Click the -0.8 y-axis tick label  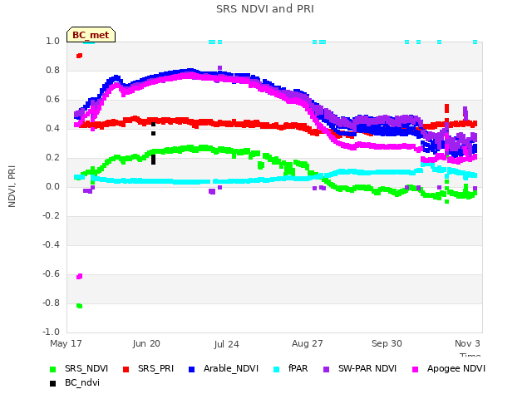coord(52,303)
